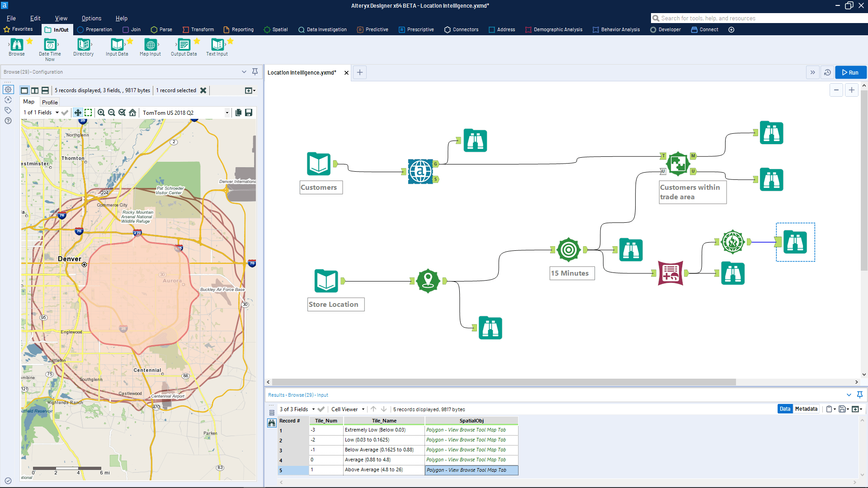Toggle the map pan mode button
Screen dimensions: 868x488
(x=78, y=113)
